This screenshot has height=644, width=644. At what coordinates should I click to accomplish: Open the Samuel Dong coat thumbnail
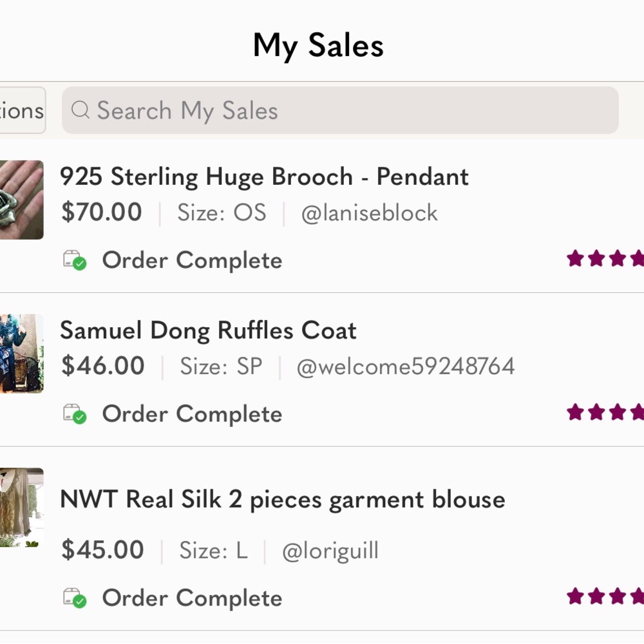click(21, 354)
